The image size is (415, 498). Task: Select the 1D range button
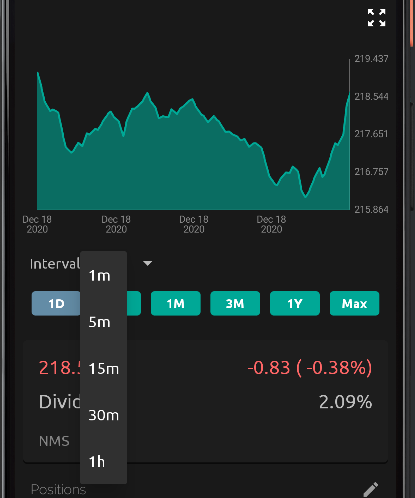point(56,303)
